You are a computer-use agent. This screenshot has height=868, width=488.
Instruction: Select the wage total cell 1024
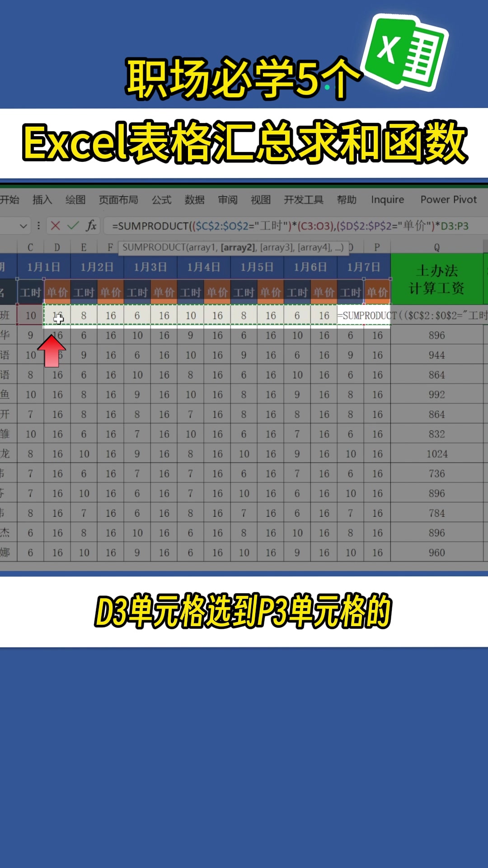(437, 454)
